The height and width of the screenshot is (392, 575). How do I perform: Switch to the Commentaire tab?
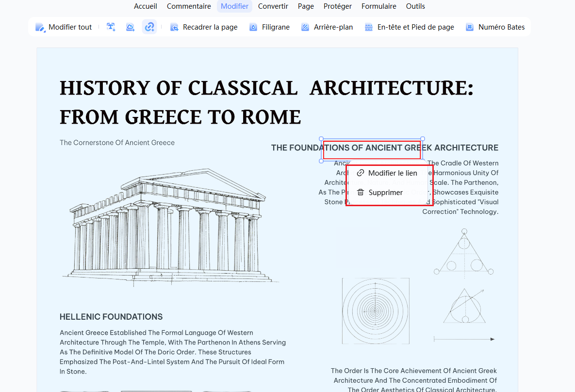click(x=189, y=6)
